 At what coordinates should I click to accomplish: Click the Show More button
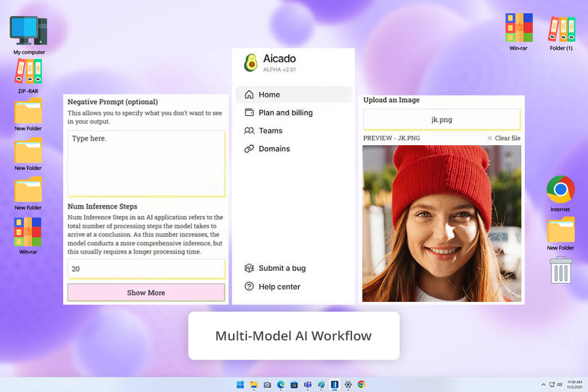click(146, 292)
